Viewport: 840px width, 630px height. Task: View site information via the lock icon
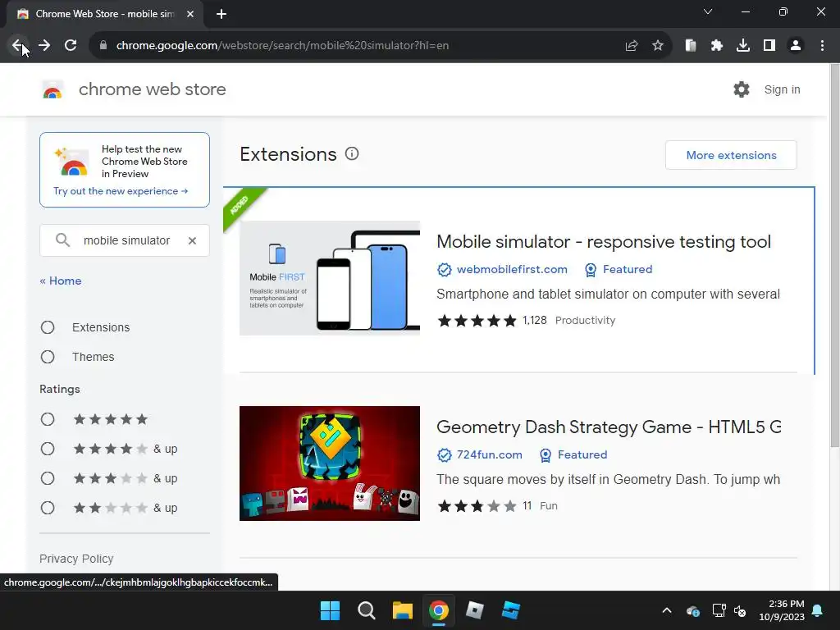coord(103,46)
